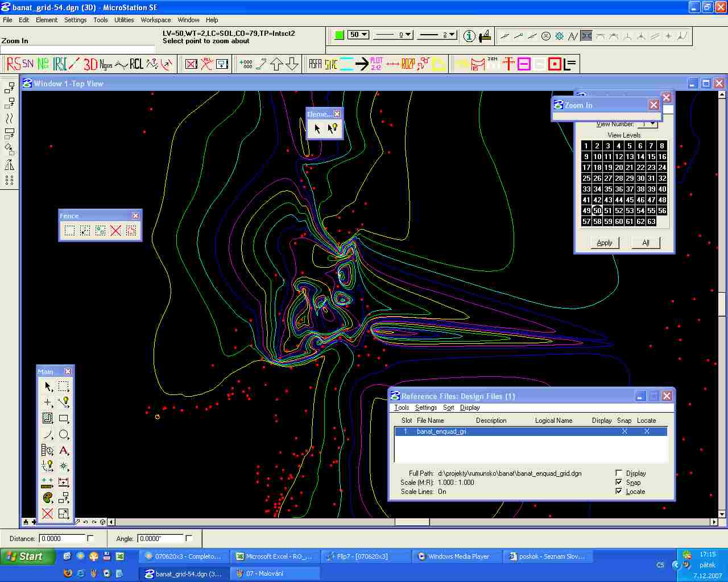This screenshot has height=582, width=728.
Task: Click the green active color swatch
Action: 340,35
